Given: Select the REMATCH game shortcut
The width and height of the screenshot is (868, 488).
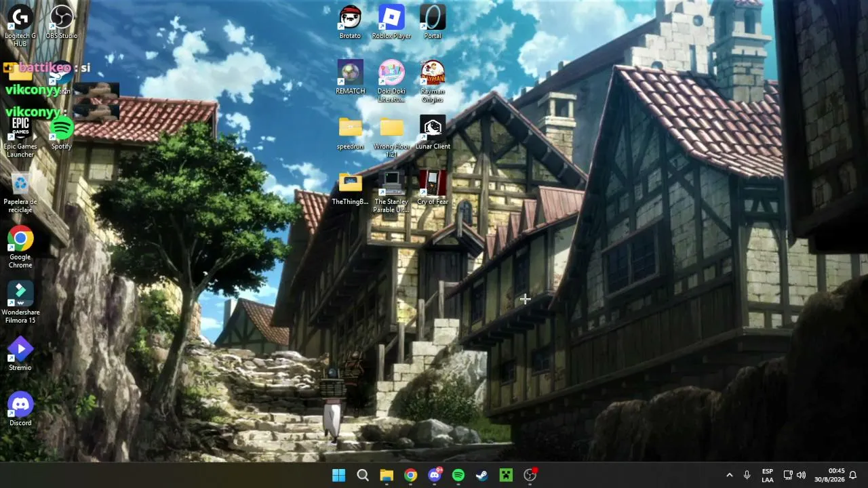Looking at the screenshot, I should coord(350,77).
